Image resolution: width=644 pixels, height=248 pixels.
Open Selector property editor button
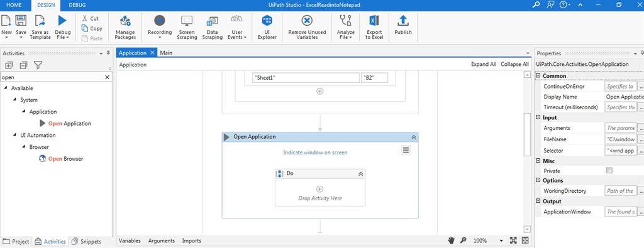tap(640, 151)
